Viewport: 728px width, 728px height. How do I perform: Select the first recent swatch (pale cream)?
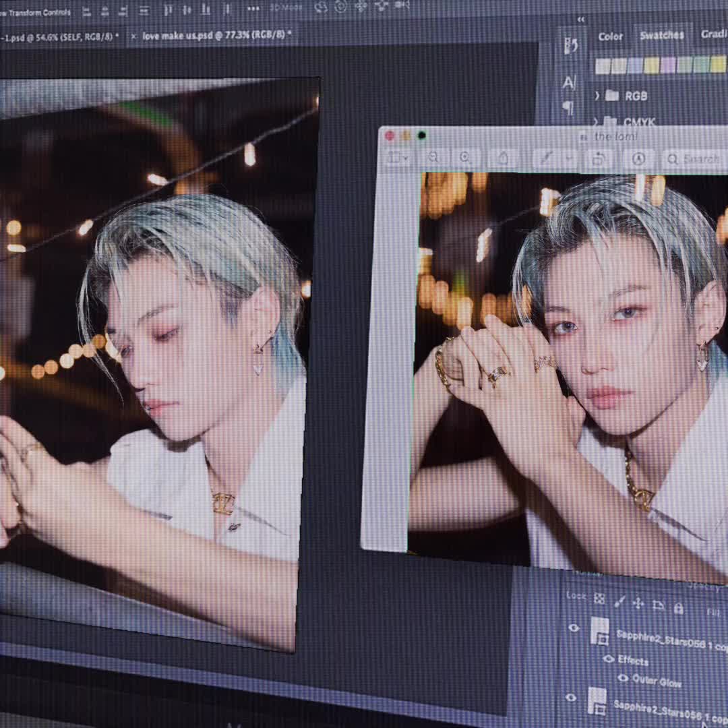click(603, 66)
